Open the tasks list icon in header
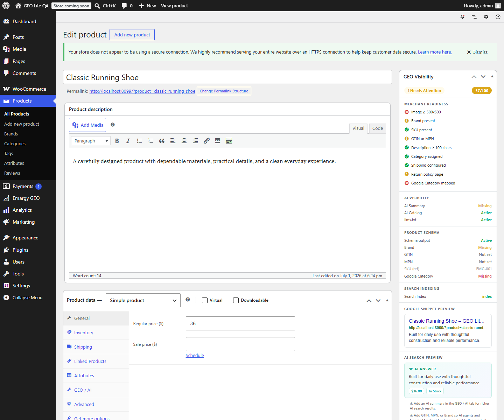Screen dimensions: 504x420 point(474,17)
